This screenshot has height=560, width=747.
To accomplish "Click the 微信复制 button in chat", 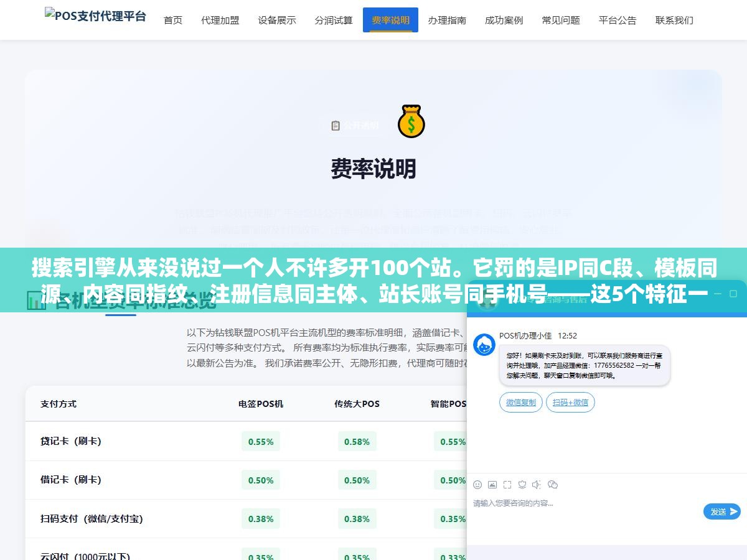I will pyautogui.click(x=521, y=403).
